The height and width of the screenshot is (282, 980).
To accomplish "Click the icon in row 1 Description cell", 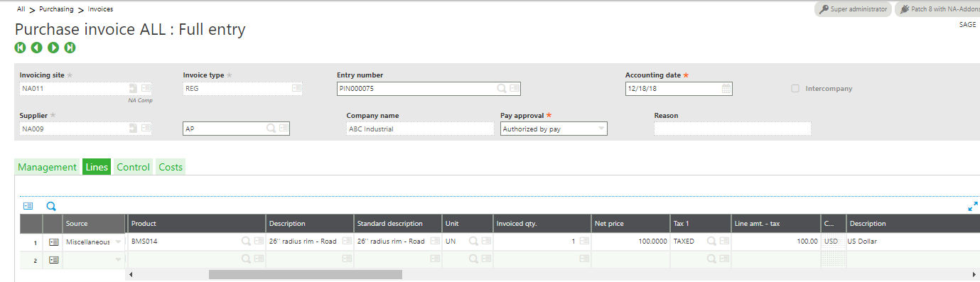I will coord(347,242).
